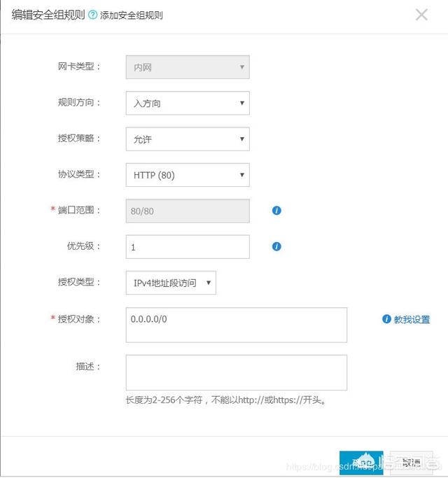This screenshot has height=478, width=448.
Task: Click inside the empty 描述 text box
Action: (x=236, y=372)
